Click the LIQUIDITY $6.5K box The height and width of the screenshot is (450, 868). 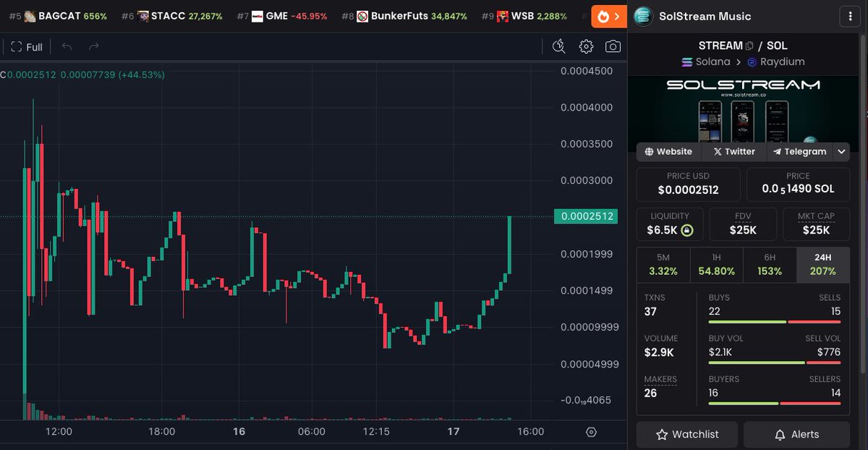pos(670,224)
